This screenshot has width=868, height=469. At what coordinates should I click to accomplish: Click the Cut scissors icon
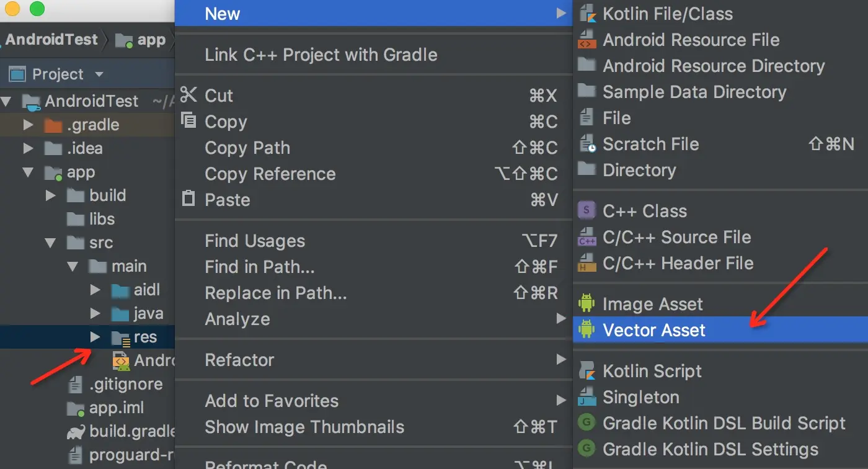pyautogui.click(x=188, y=96)
